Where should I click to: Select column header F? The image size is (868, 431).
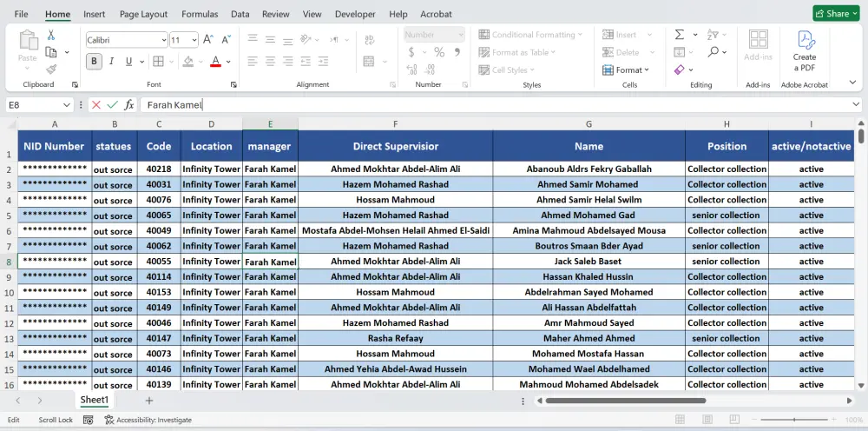point(395,124)
